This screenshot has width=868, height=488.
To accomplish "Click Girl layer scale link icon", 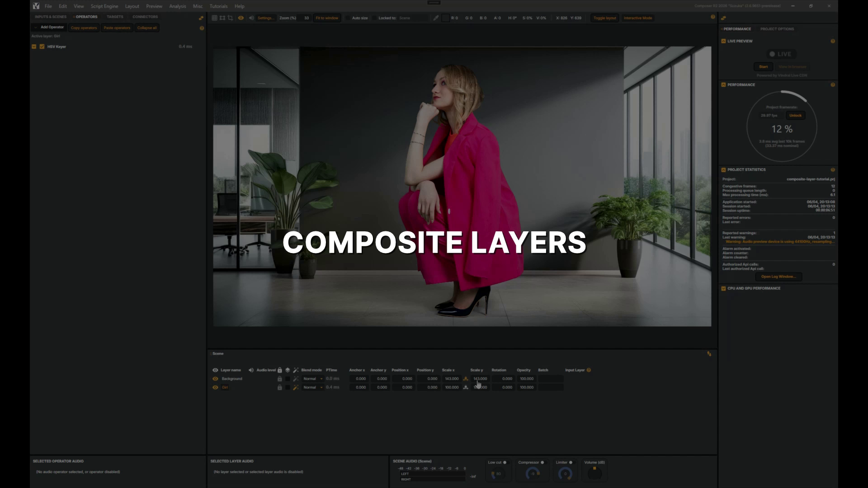I will pos(466,387).
